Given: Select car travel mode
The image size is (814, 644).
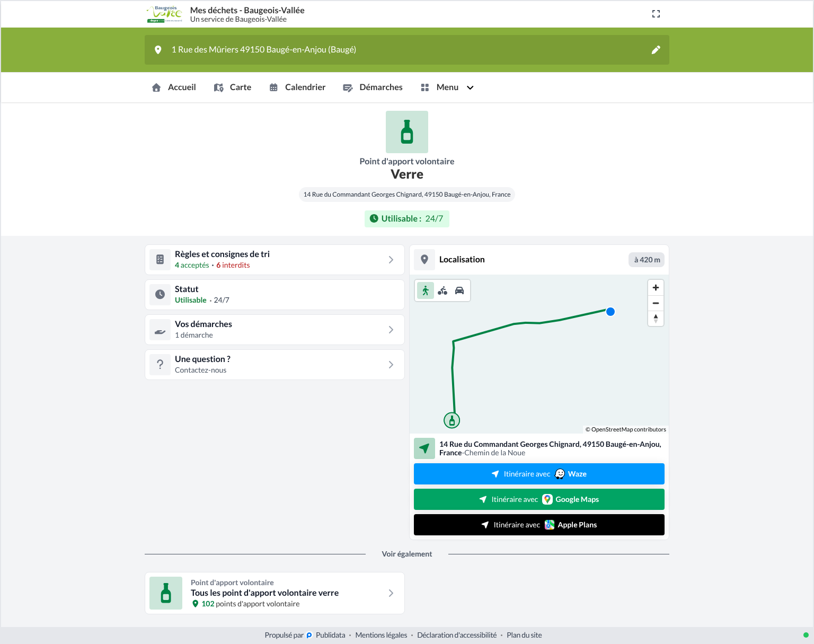Looking at the screenshot, I should pyautogui.click(x=459, y=290).
